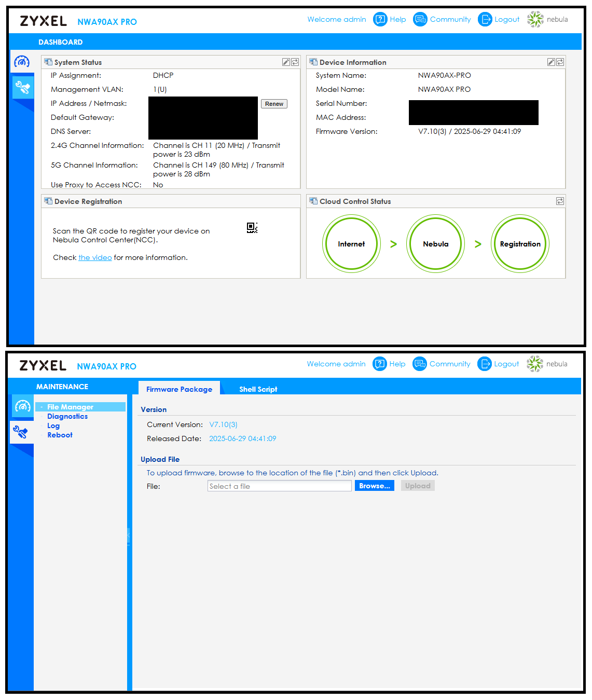Click Community link in maintenance header
Screen dimensions: 592x700
coord(450,364)
